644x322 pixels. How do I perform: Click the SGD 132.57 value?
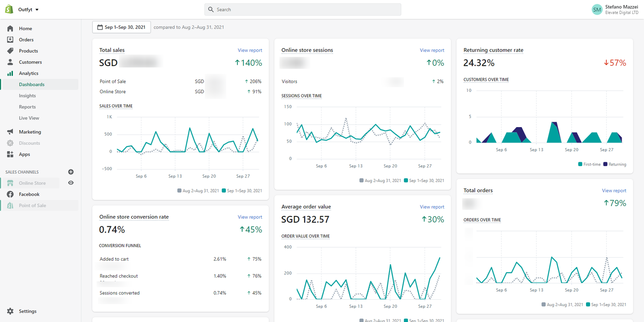click(x=305, y=220)
